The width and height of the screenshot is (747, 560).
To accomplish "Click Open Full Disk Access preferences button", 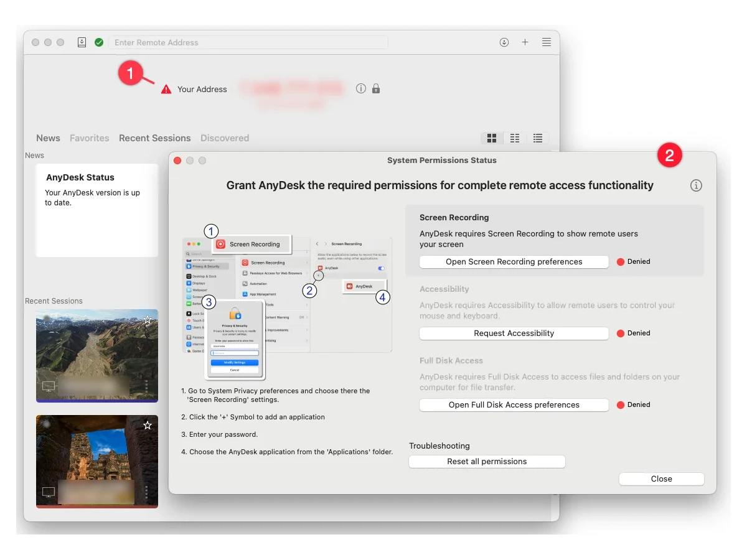I will (514, 405).
